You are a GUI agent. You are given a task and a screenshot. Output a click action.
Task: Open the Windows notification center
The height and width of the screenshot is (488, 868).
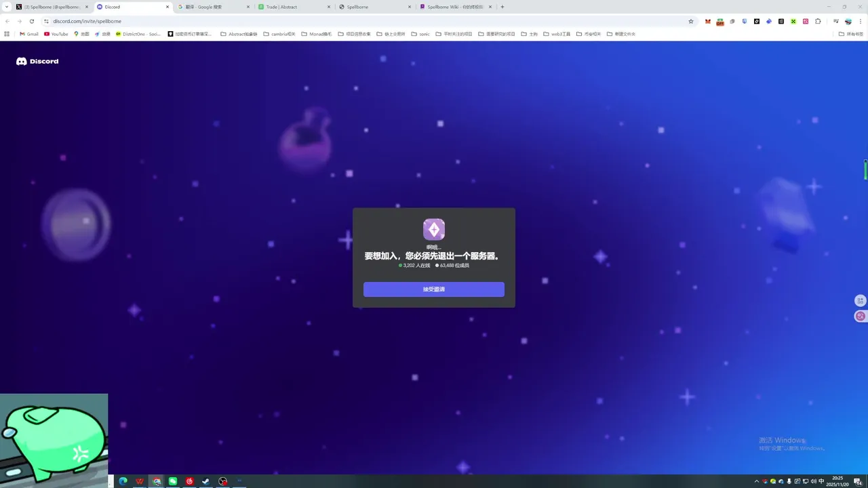(x=858, y=481)
